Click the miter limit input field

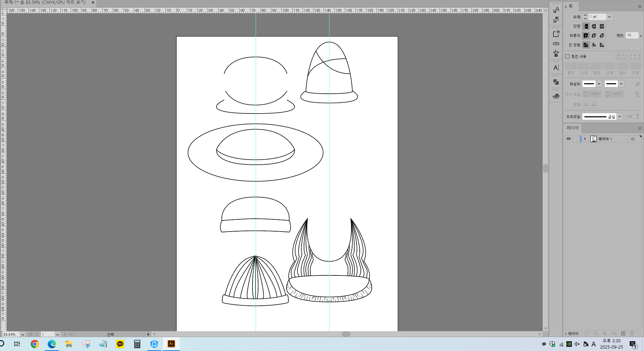pyautogui.click(x=632, y=35)
